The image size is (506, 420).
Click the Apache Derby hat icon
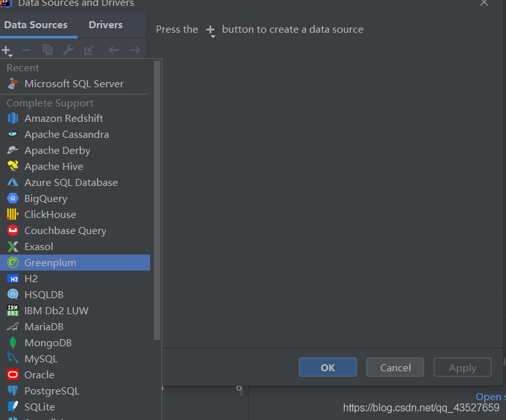(x=13, y=150)
